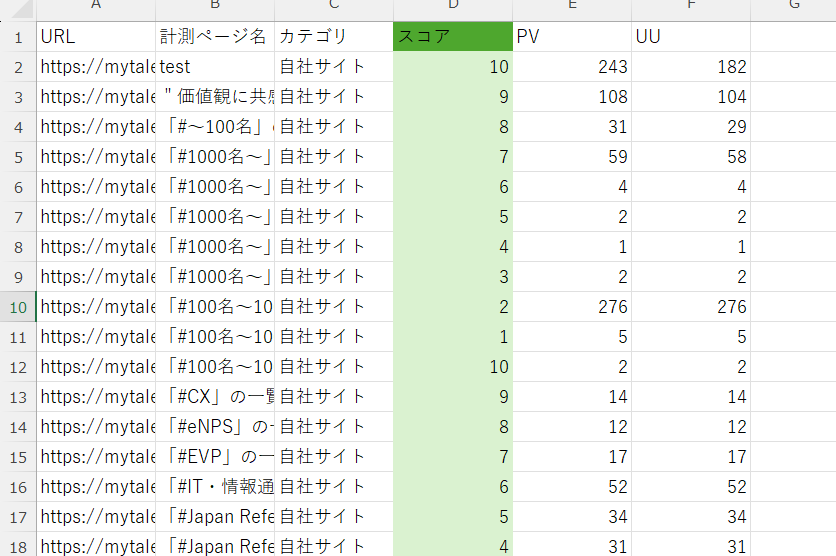Click the URL header cell in row 1

[x=96, y=37]
